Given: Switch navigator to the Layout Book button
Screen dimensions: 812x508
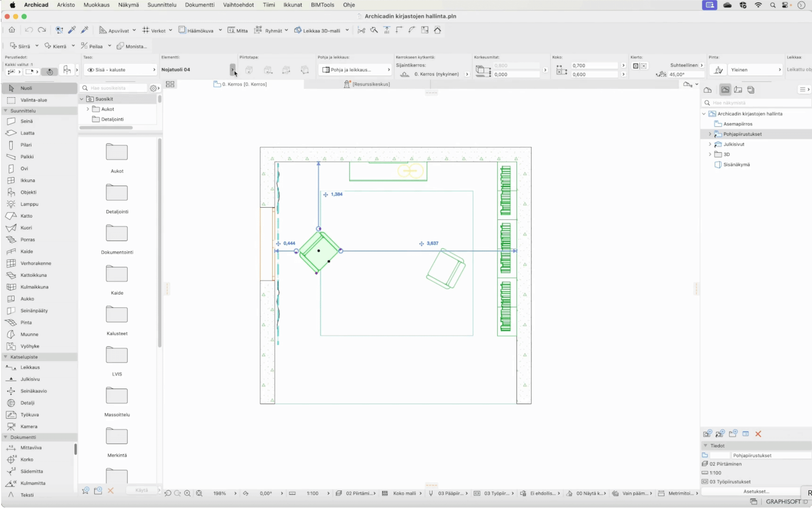Looking at the screenshot, I should pyautogui.click(x=738, y=89).
